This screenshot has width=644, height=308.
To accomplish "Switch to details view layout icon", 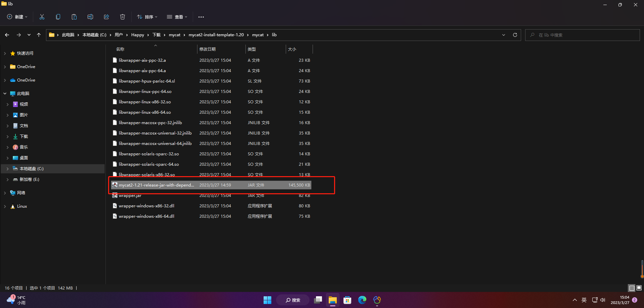I will [x=632, y=288].
